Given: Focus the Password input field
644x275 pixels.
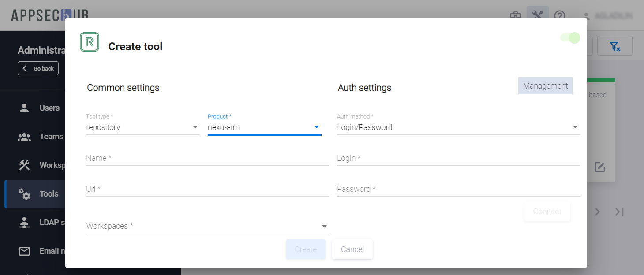Looking at the screenshot, I should (457, 189).
